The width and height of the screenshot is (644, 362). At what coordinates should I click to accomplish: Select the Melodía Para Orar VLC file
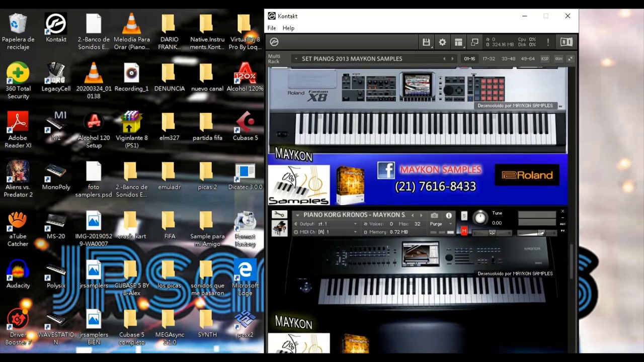pyautogui.click(x=131, y=32)
